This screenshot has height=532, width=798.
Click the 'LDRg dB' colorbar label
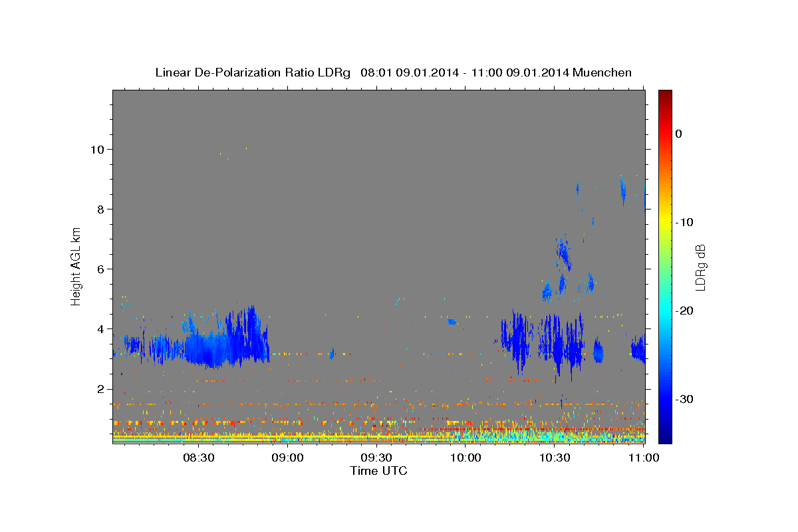(700, 267)
